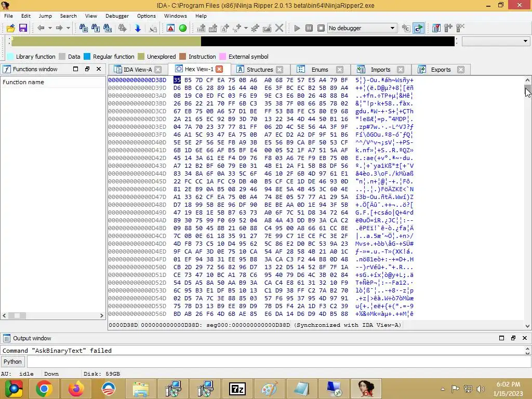Image resolution: width=532 pixels, height=399 pixels.
Task: Close the Hex View-1 tab
Action: pyautogui.click(x=220, y=69)
